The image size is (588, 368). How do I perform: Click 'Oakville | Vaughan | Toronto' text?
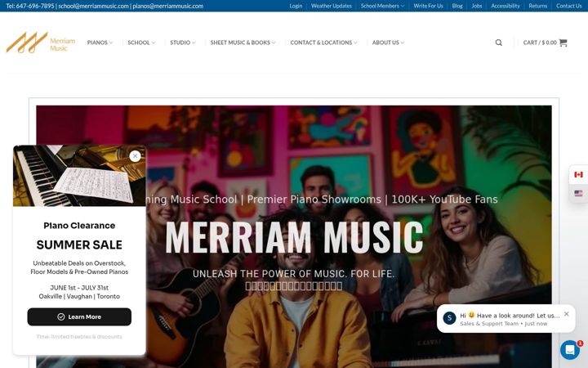pos(79,296)
